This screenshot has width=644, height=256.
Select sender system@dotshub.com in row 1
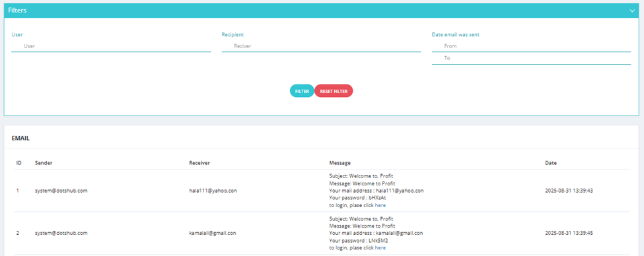click(61, 191)
